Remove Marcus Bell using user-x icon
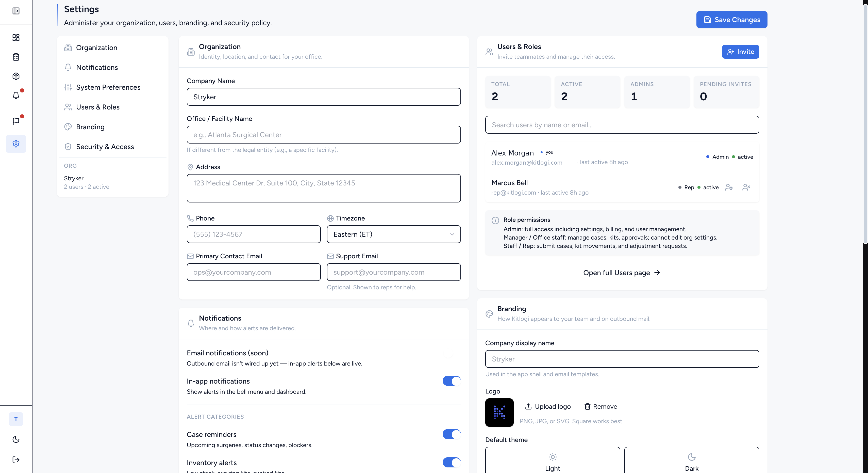Image resolution: width=868 pixels, height=473 pixels. click(x=746, y=187)
